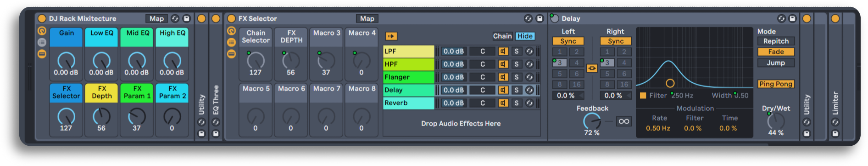Select the HPF chain
The height and width of the screenshot is (166, 868).
click(x=408, y=64)
